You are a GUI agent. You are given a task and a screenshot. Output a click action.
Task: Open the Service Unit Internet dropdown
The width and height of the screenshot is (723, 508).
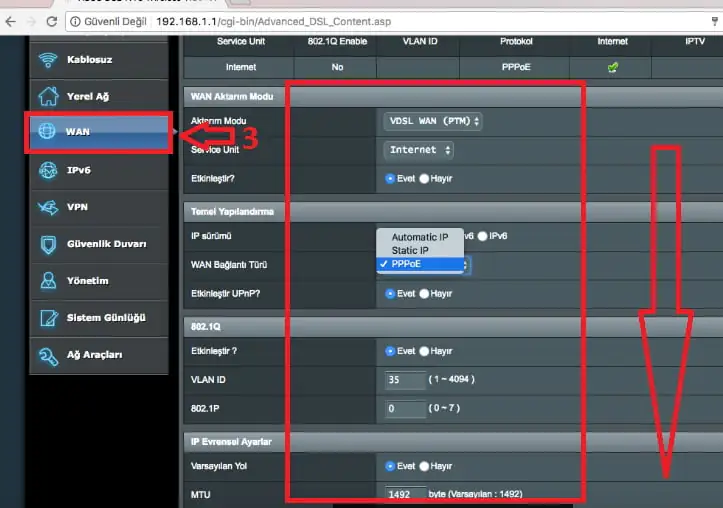point(419,150)
